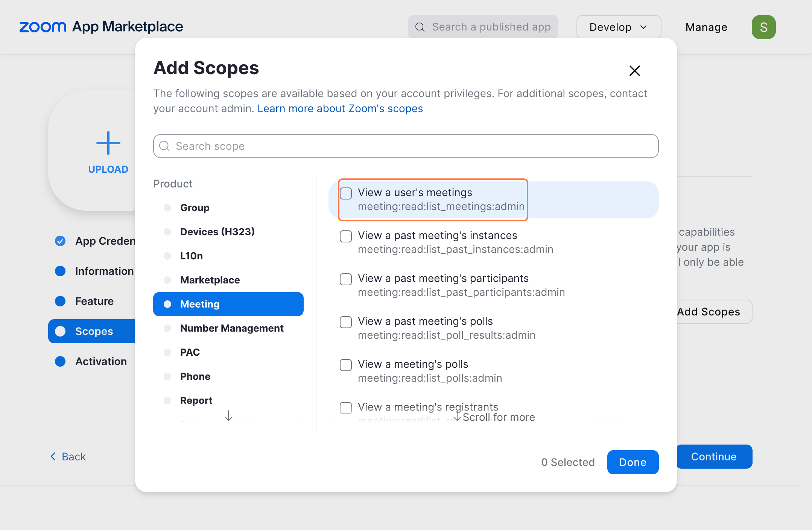Click the UPLOAD label
Image resolution: width=812 pixels, height=530 pixels.
108,169
